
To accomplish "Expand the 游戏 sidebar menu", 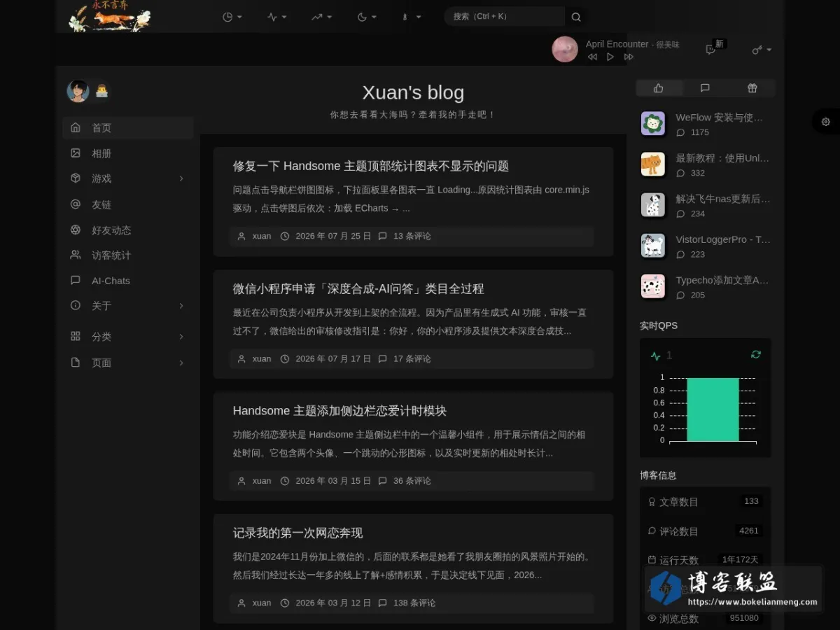I will (128, 178).
